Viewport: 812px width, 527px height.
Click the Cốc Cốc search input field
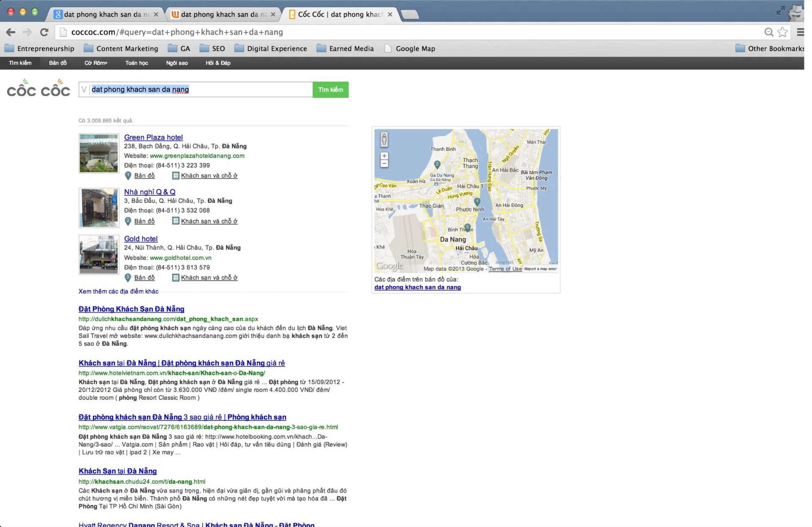tap(199, 90)
